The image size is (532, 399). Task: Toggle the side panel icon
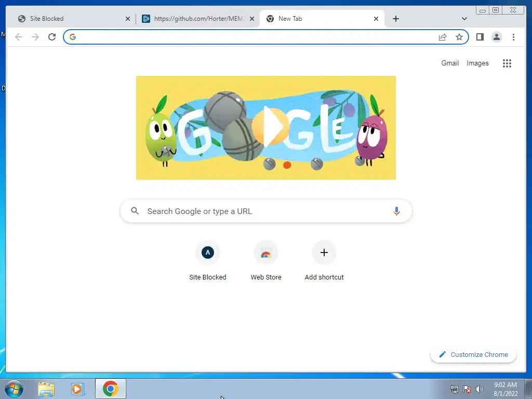tap(480, 37)
